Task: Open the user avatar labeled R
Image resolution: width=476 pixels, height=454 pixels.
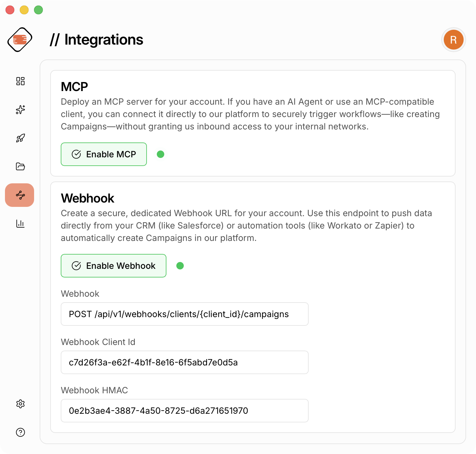Action: coord(454,40)
